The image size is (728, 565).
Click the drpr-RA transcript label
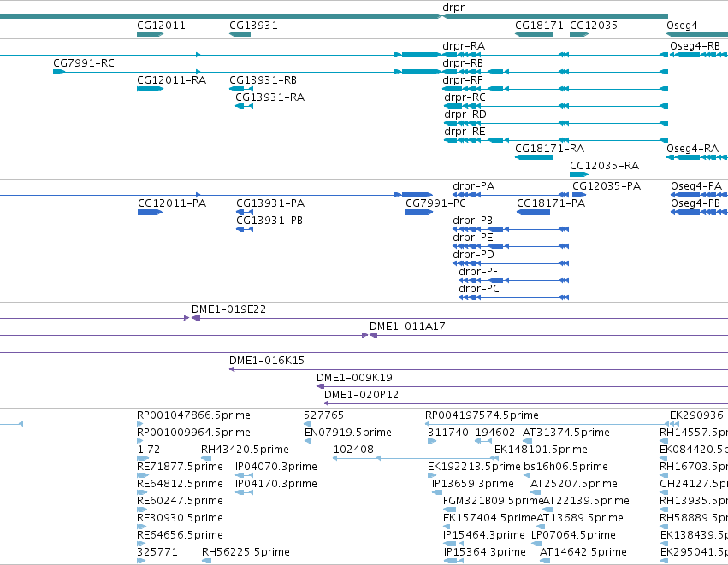coord(464,46)
